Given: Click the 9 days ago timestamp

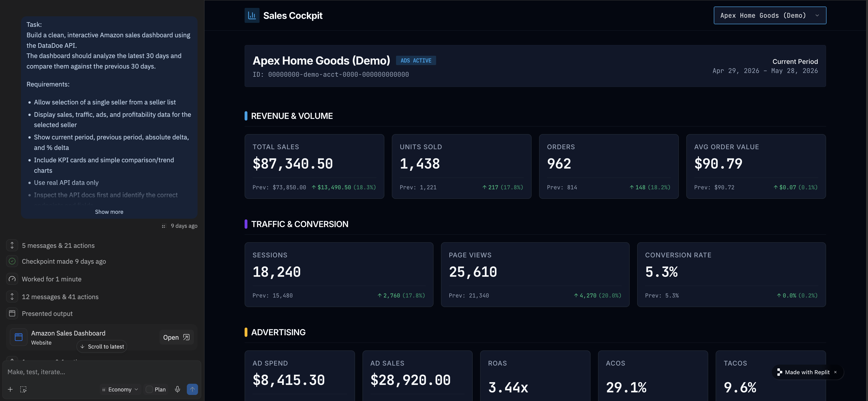Looking at the screenshot, I should (x=184, y=226).
